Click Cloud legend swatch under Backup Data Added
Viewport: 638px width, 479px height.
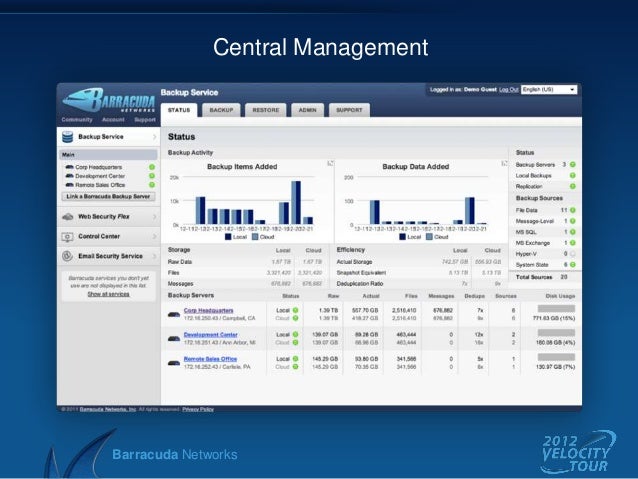[x=429, y=237]
